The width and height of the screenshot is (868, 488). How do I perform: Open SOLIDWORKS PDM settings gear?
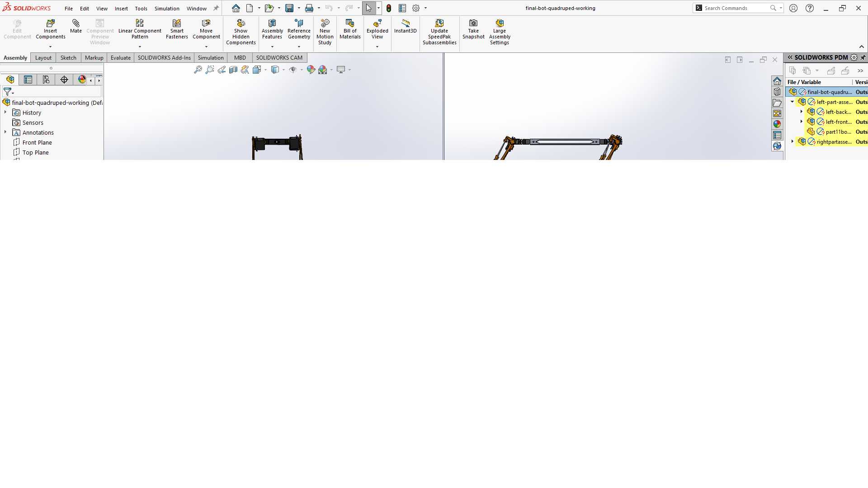(x=854, y=57)
